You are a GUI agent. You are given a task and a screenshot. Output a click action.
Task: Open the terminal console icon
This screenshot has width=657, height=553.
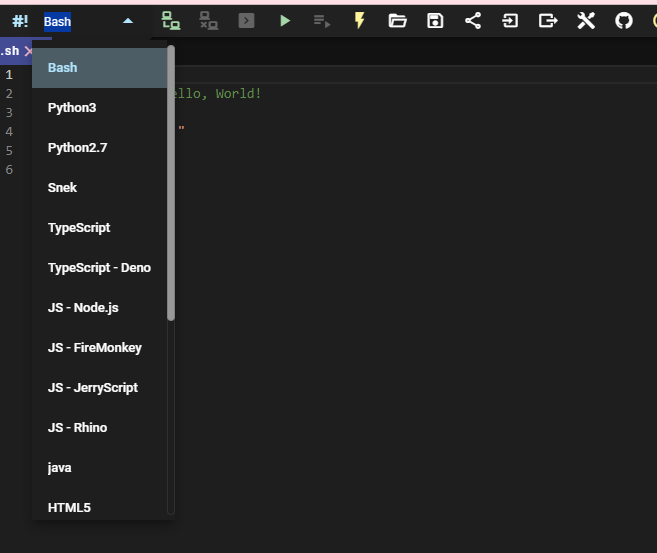246,21
